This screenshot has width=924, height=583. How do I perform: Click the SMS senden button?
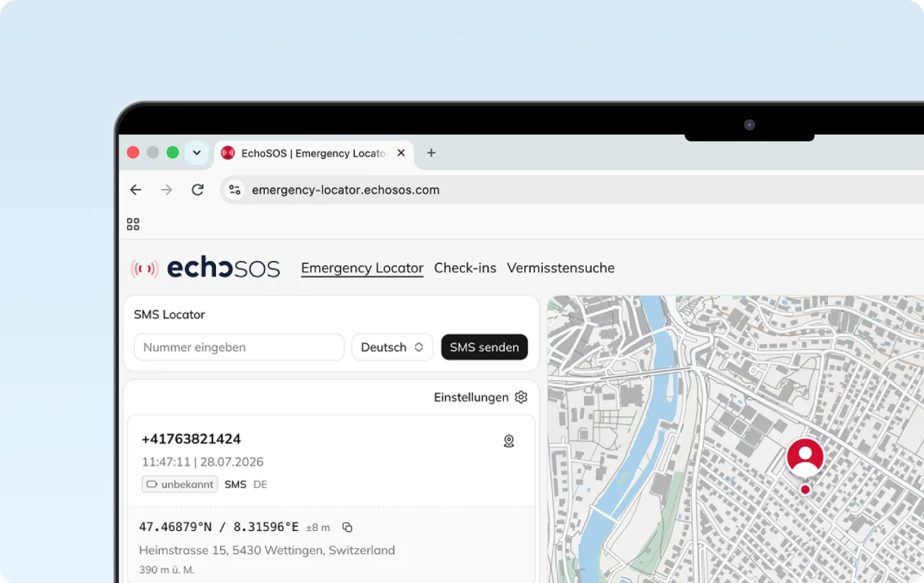pos(484,347)
